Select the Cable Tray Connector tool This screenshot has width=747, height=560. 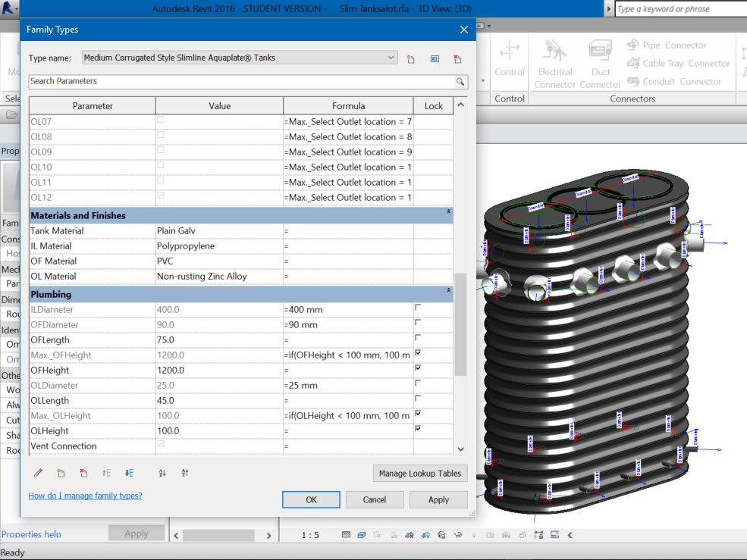pyautogui.click(x=679, y=64)
